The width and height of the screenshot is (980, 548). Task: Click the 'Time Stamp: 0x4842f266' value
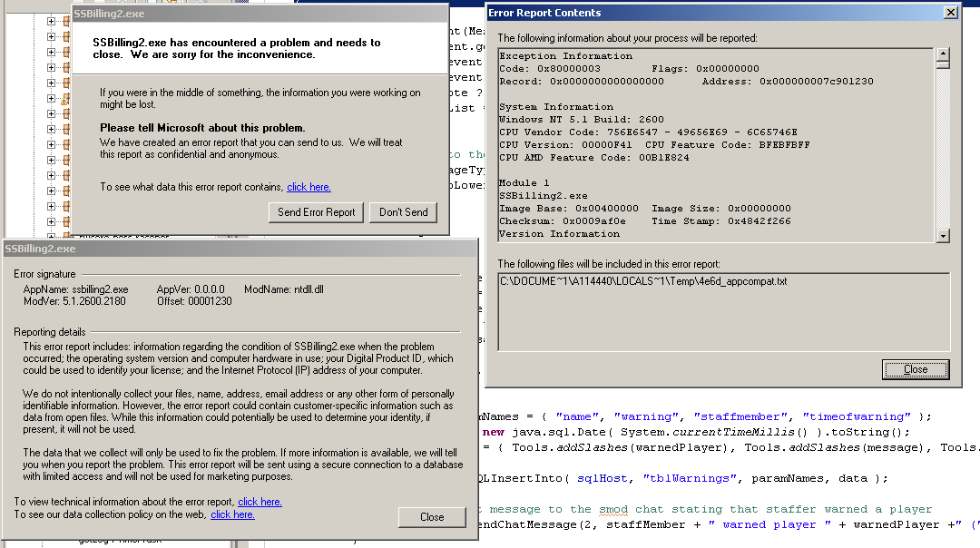(x=721, y=221)
